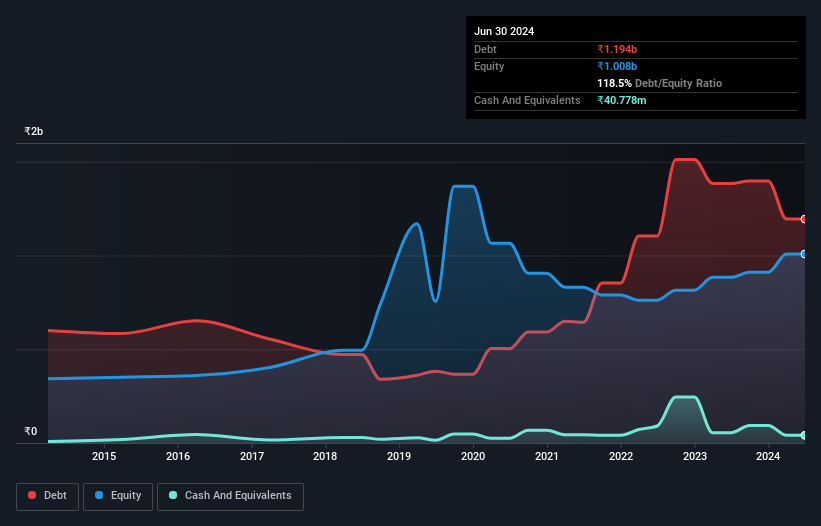This screenshot has height=526, width=821.
Task: Click the ₹0 y-axis label
Action: 31,431
